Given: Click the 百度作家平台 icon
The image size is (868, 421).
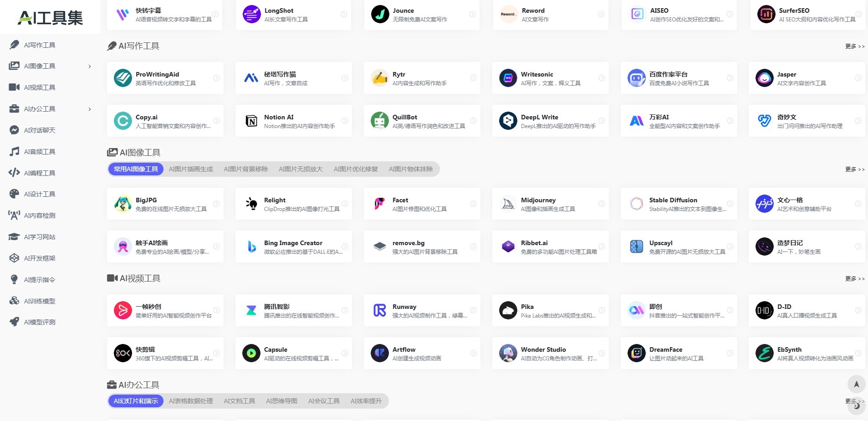Looking at the screenshot, I should coord(637,78).
